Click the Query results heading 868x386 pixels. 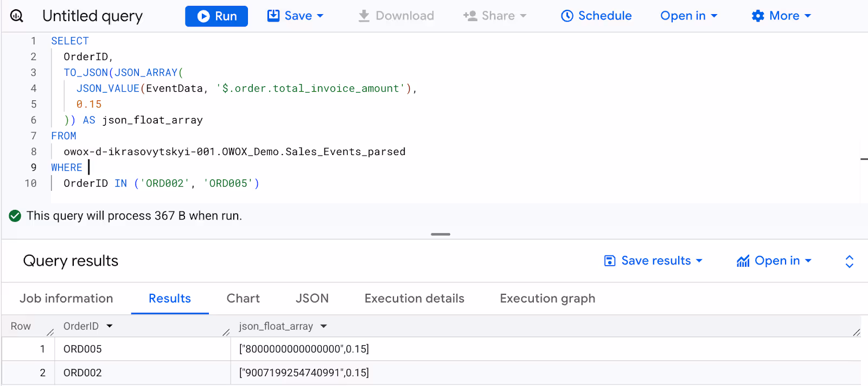(71, 261)
